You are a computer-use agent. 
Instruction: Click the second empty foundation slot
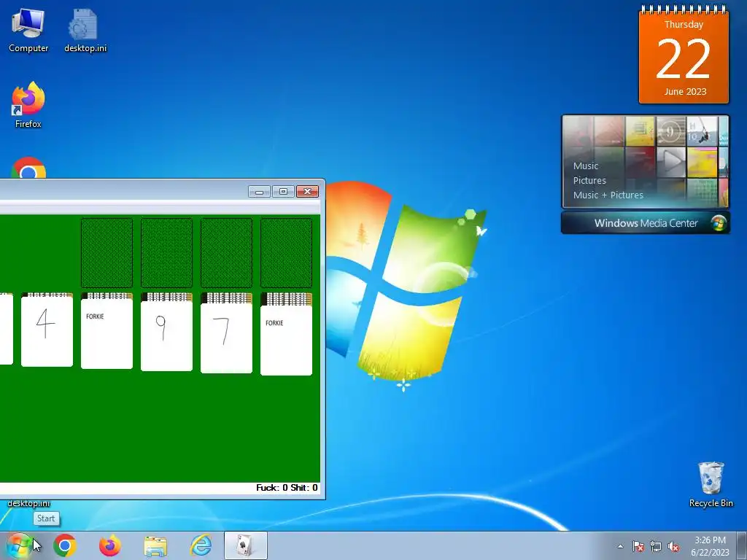point(167,253)
